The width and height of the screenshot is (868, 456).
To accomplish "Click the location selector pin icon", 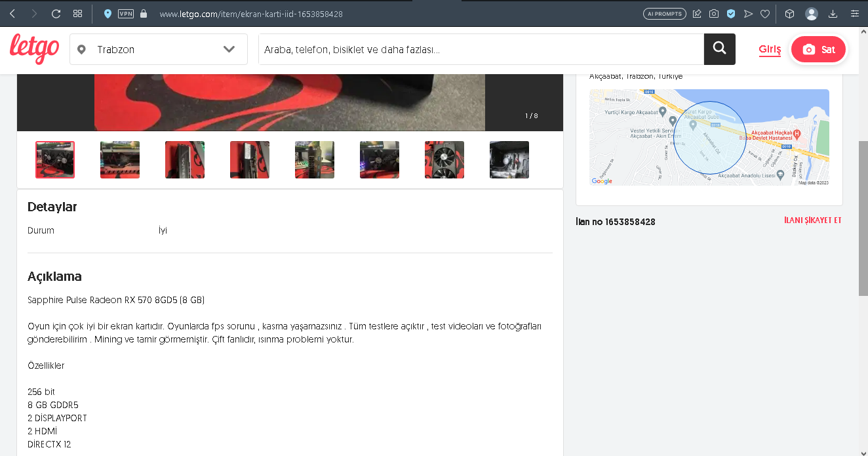I will (81, 50).
